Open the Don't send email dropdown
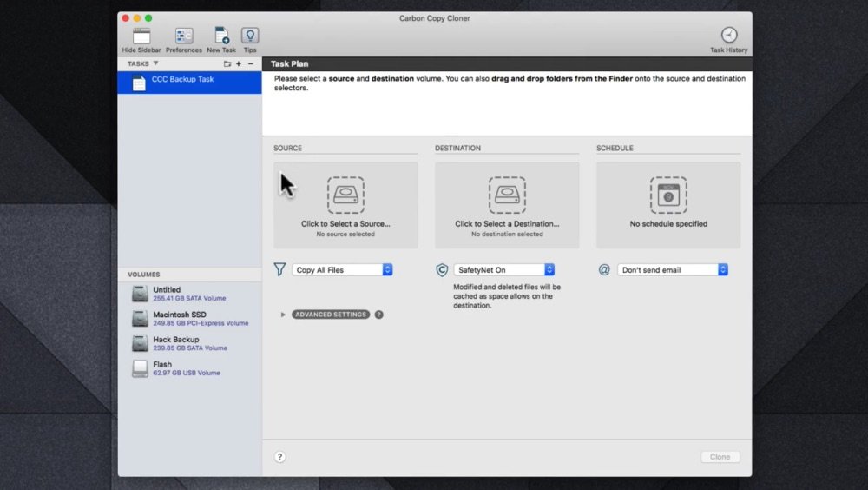The width and height of the screenshot is (868, 490). coord(673,270)
